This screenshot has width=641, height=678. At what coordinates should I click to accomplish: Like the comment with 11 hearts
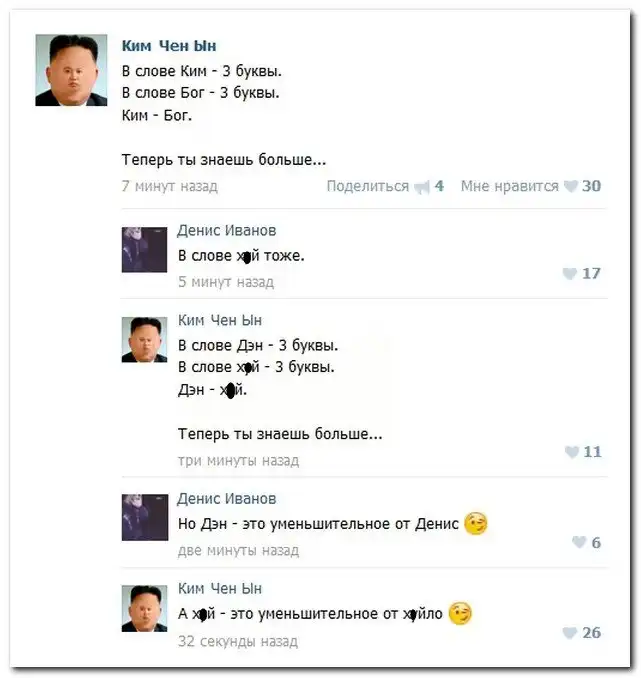click(571, 452)
